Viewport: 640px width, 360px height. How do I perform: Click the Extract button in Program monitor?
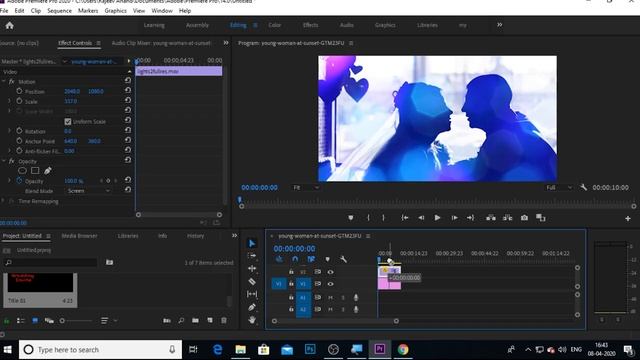507,218
